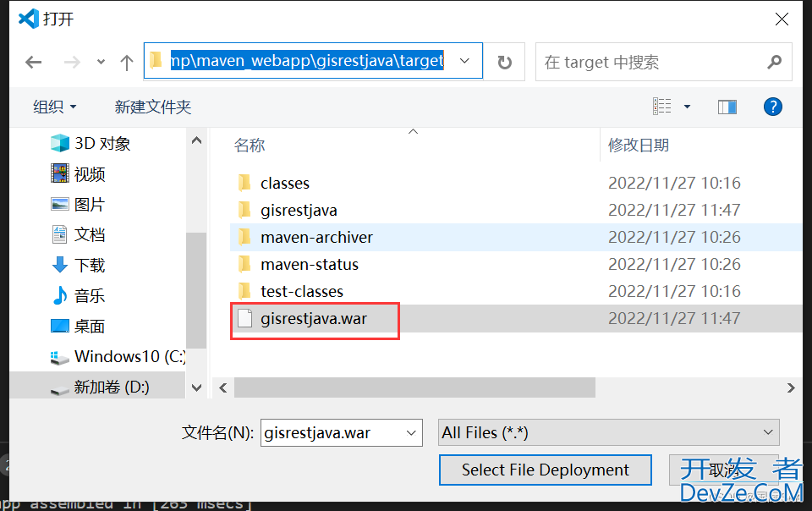Click maven-archiver folder icon
The width and height of the screenshot is (812, 511).
coord(244,237)
